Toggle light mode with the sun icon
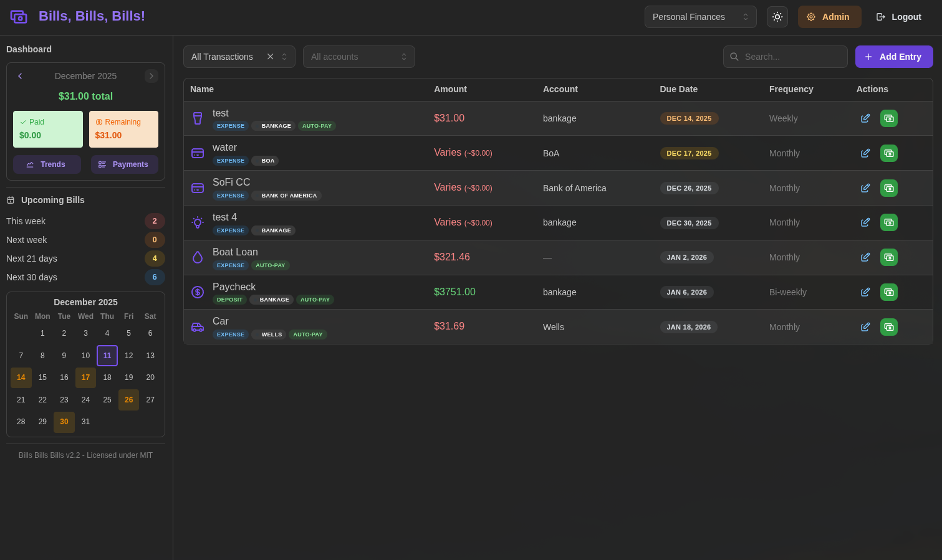Image resolution: width=942 pixels, height=560 pixels. point(777,17)
